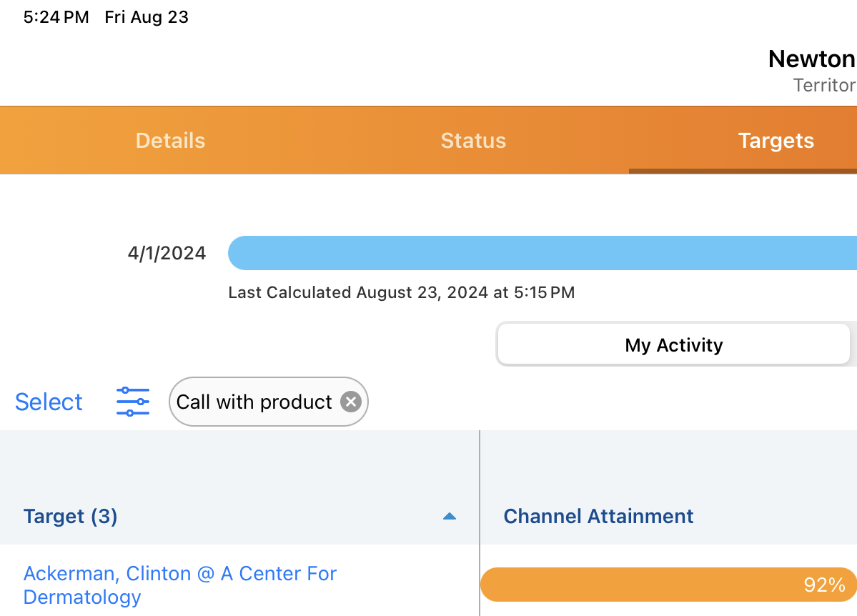Tap the Select link
The image size is (857, 616).
[49, 402]
